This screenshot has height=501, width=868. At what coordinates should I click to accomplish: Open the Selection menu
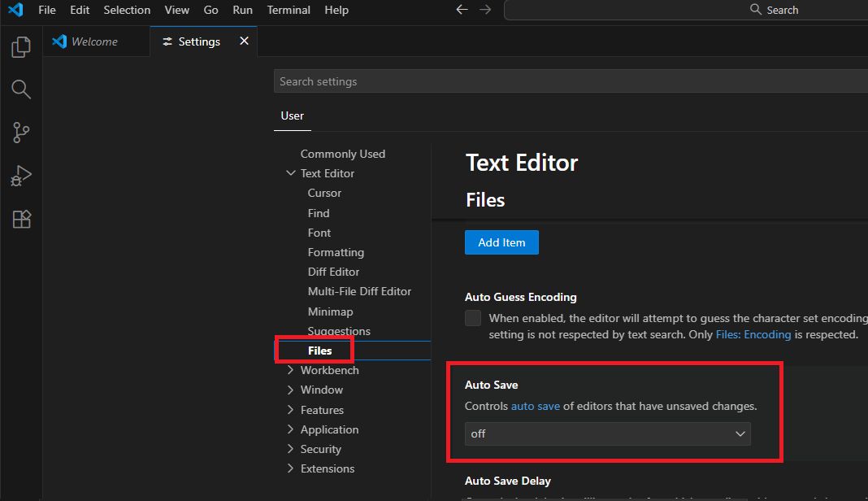pyautogui.click(x=127, y=10)
